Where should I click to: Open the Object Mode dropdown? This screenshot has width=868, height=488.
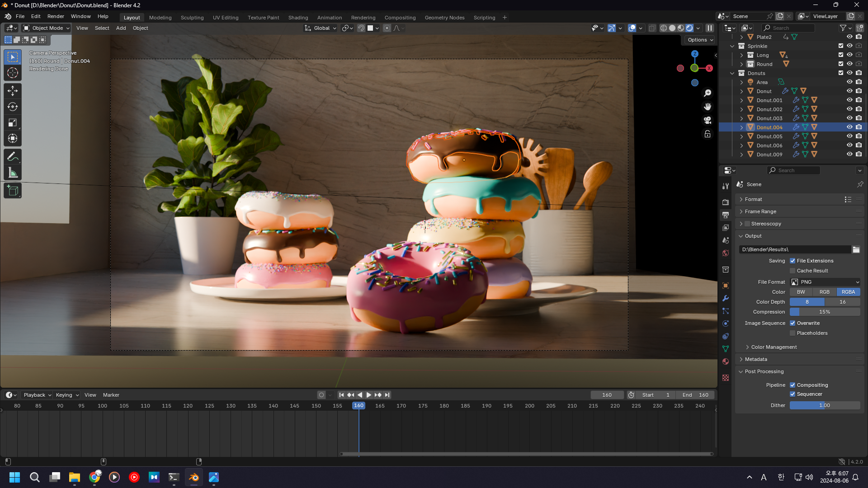(47, 28)
